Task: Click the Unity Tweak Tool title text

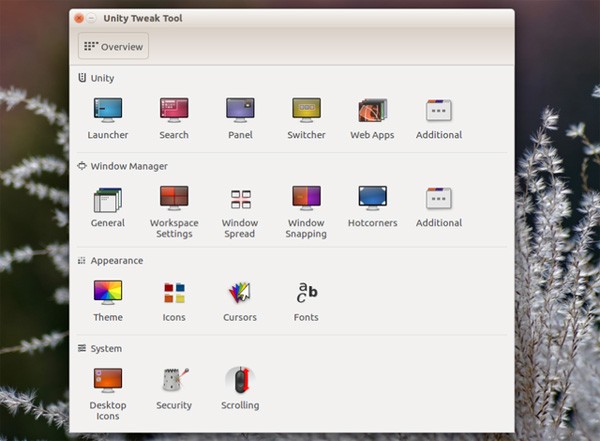Action: 143,18
